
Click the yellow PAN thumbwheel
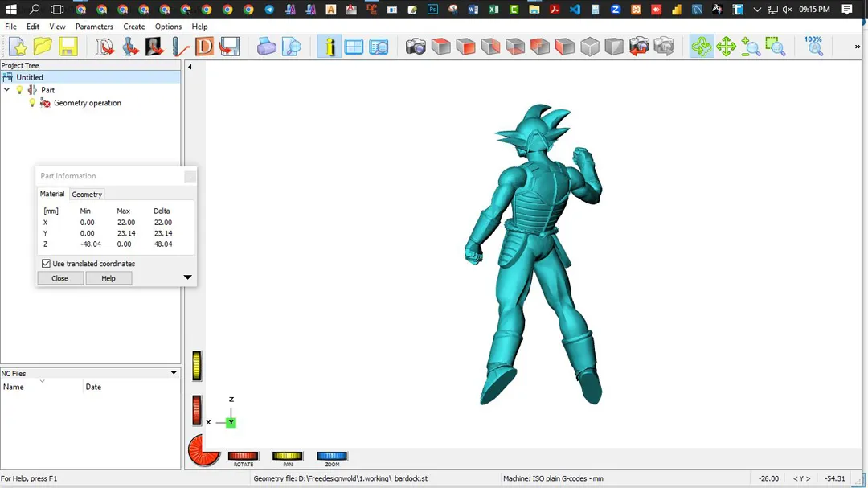(287, 456)
